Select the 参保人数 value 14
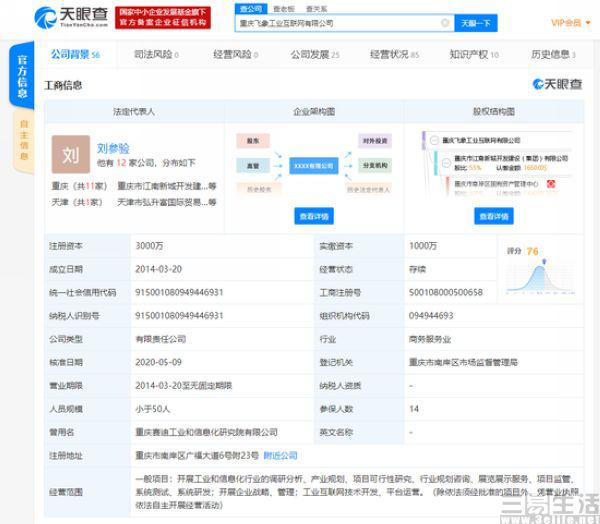The image size is (600, 524). click(x=414, y=409)
